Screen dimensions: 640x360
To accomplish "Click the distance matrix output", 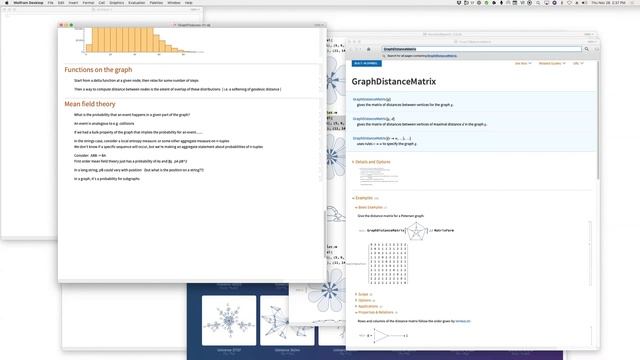I will tap(388, 264).
